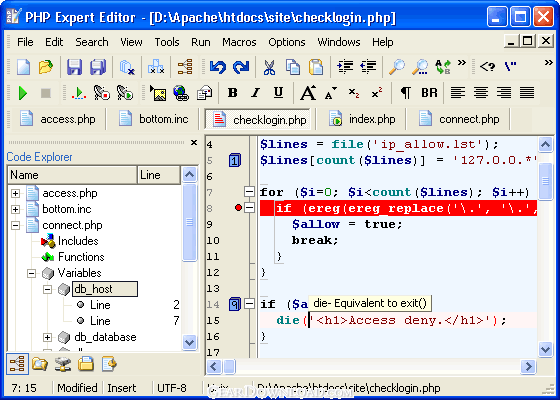Insert paragraph tag with the pilcrow icon
Image resolution: width=560 pixels, height=400 pixels.
(405, 93)
